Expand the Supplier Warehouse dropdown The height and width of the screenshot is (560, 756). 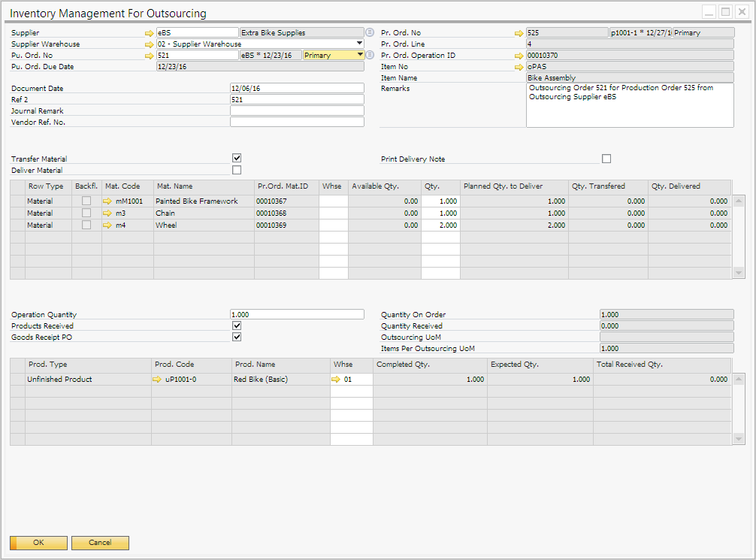tap(360, 44)
